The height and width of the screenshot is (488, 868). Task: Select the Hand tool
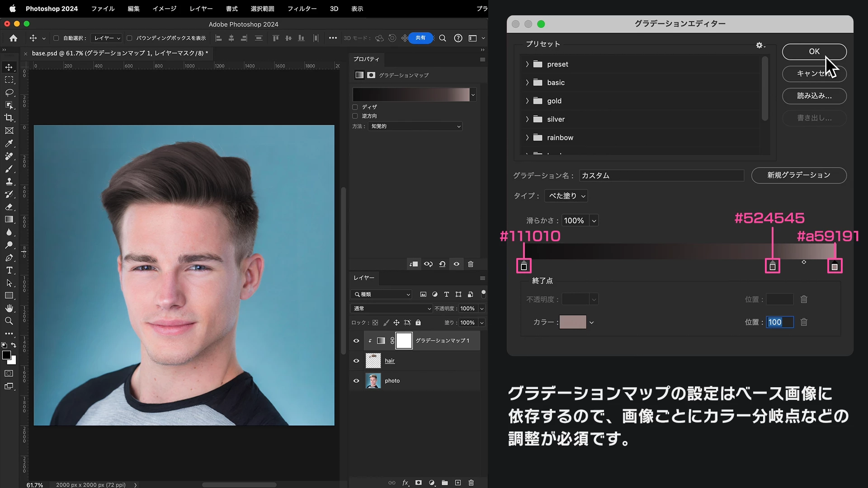(9, 308)
